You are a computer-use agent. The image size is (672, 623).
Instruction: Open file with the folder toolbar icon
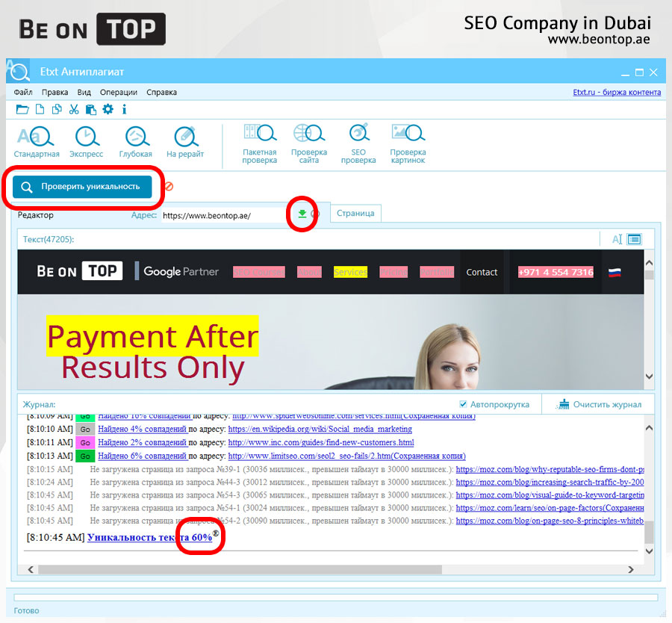pyautogui.click(x=22, y=109)
